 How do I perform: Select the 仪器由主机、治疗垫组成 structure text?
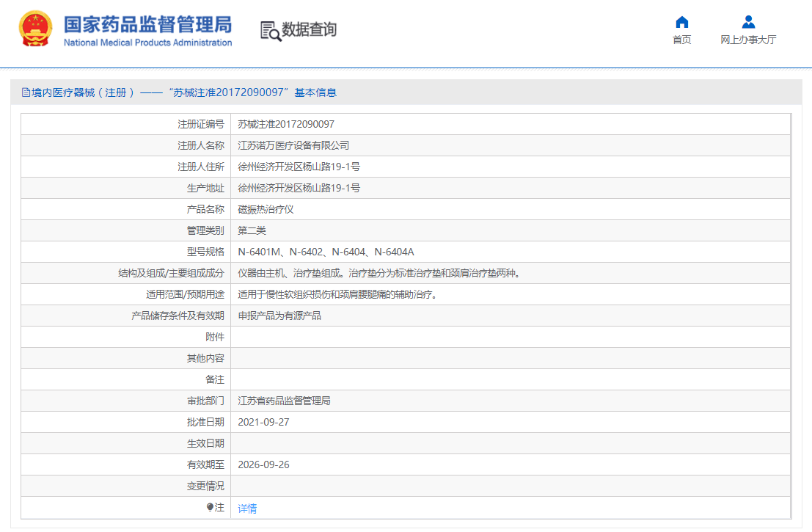click(x=378, y=273)
